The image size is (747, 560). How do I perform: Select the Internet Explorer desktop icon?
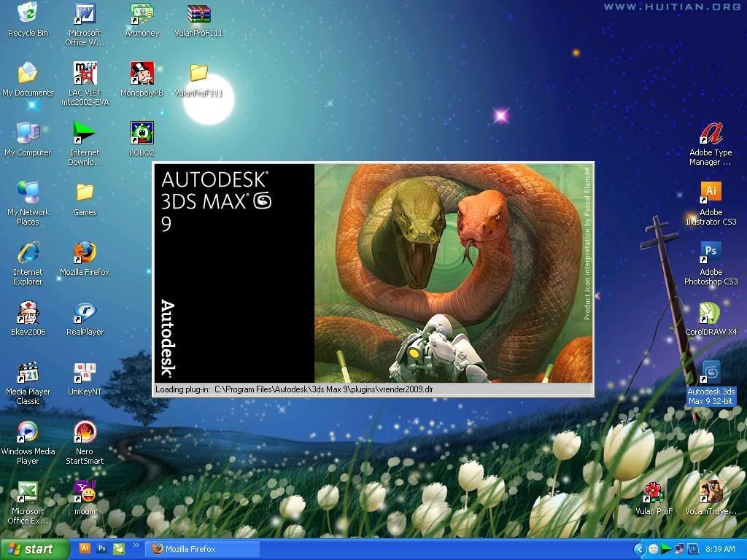pyautogui.click(x=28, y=263)
